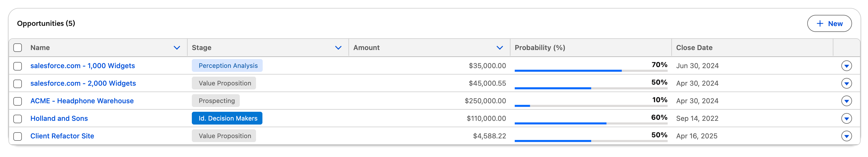The width and height of the screenshot is (868, 157).
Task: Check the Client Refactor Site row checkbox
Action: (x=18, y=136)
